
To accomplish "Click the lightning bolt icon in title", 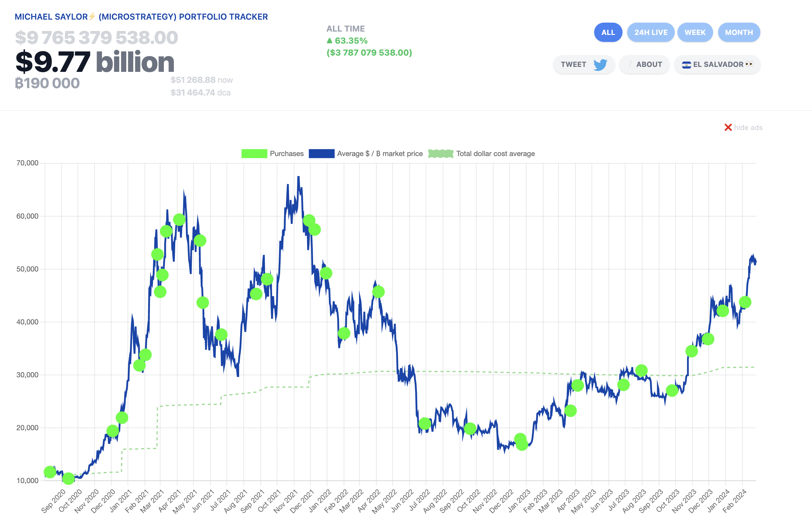I will pyautogui.click(x=92, y=16).
